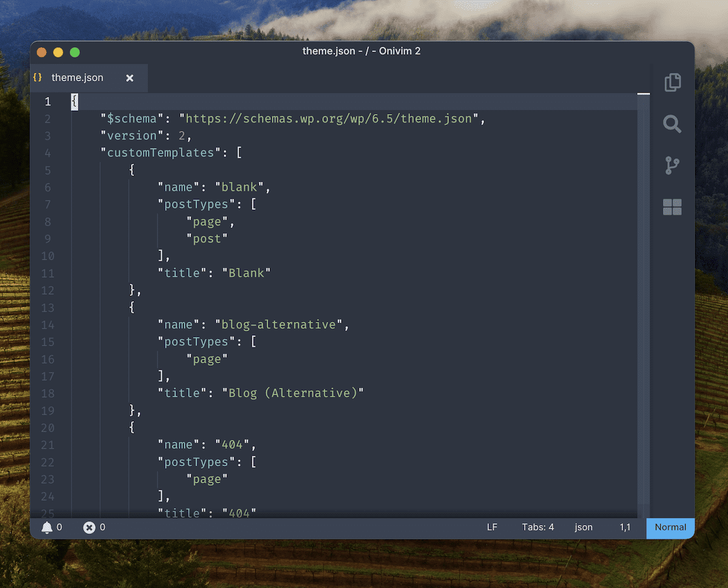
Task: Open the source control panel
Action: (672, 165)
